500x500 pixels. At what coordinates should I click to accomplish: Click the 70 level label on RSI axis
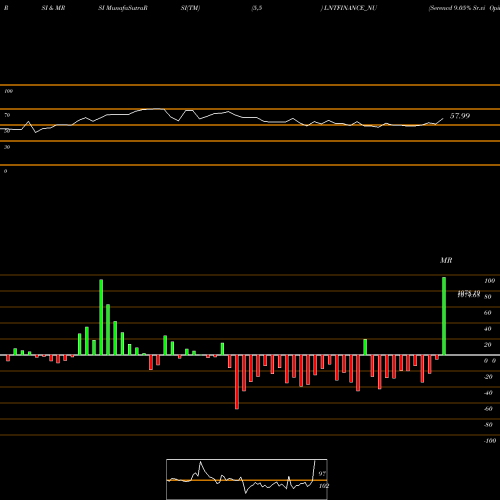tap(7, 115)
